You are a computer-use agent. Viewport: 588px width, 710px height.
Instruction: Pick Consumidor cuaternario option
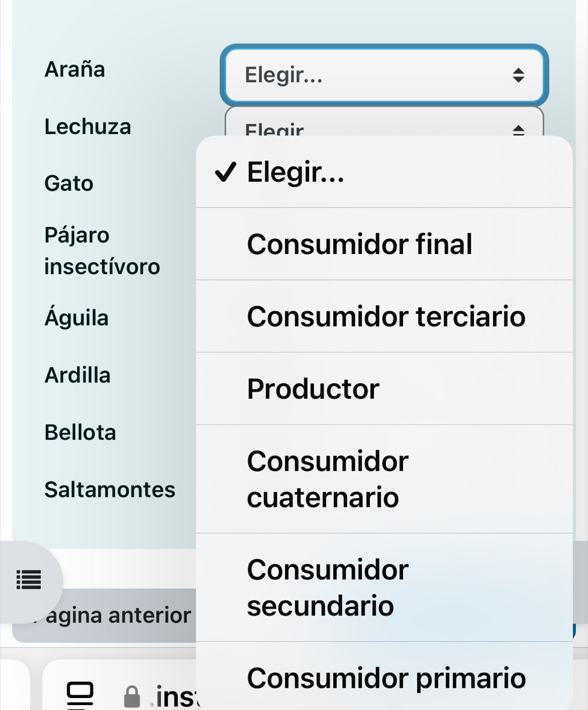click(x=384, y=479)
